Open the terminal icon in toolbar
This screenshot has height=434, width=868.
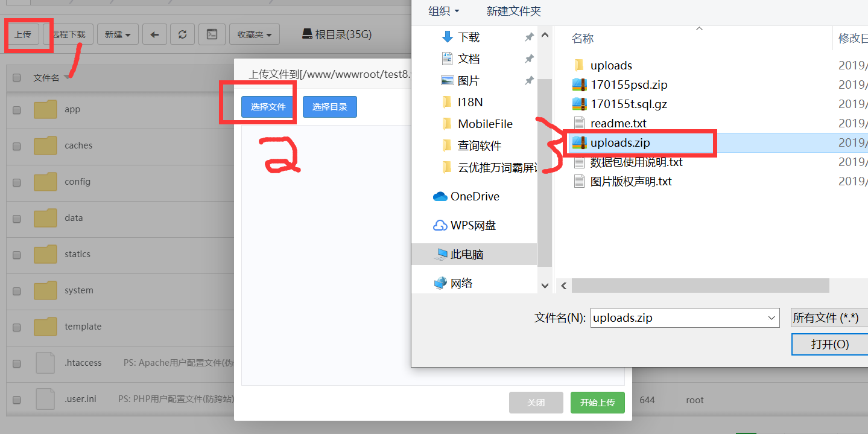point(212,34)
